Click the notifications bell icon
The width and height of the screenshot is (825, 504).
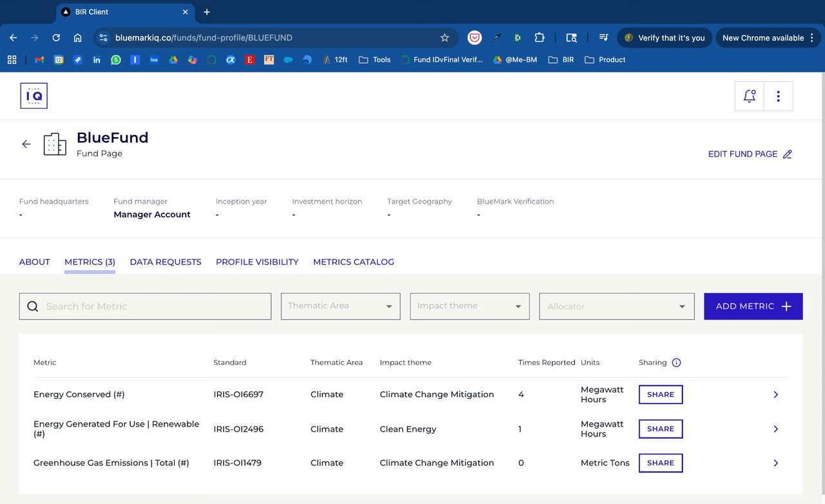pos(749,96)
